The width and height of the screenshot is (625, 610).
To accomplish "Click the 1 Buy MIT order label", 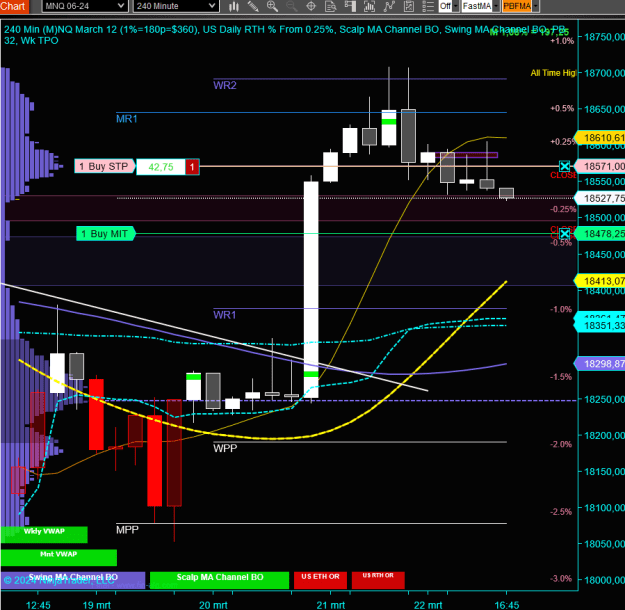I will pyautogui.click(x=106, y=234).
